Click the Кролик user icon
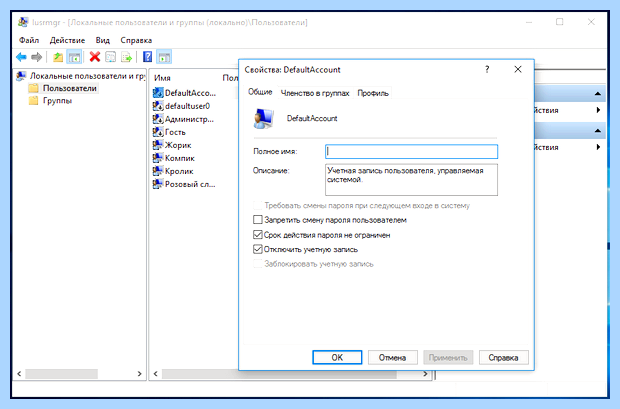Screen dimensions: 620x409 158,171
